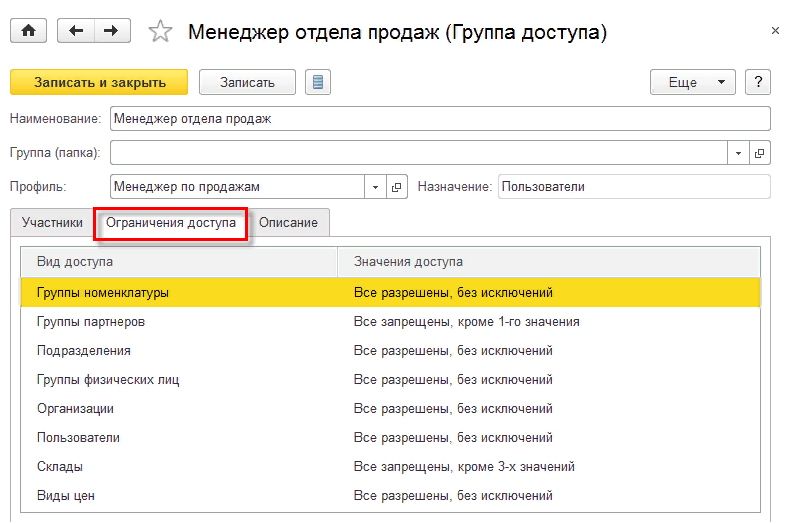Select the Склады access type row
Image resolution: width=793 pixels, height=524 pixels.
[60, 466]
